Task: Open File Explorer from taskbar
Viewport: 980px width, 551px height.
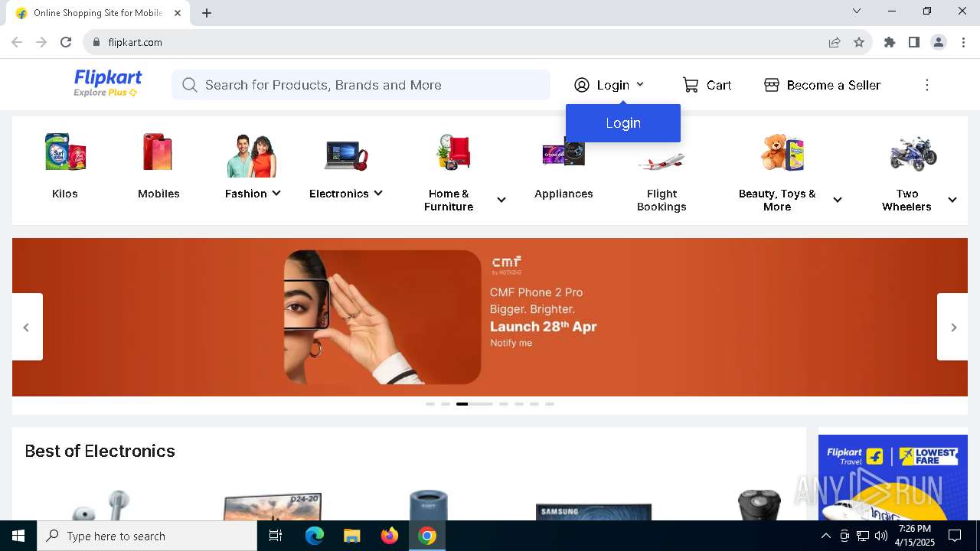Action: [x=352, y=536]
